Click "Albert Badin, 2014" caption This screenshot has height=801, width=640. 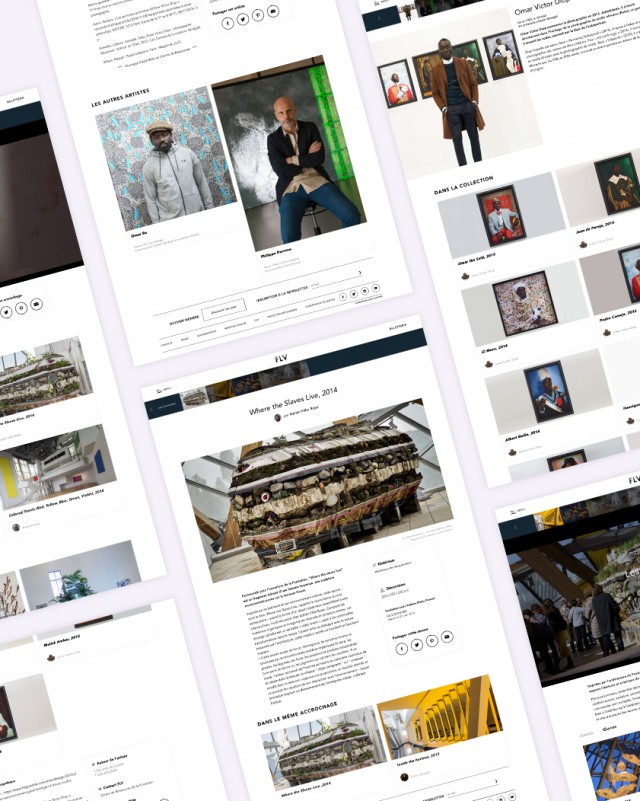click(x=523, y=435)
